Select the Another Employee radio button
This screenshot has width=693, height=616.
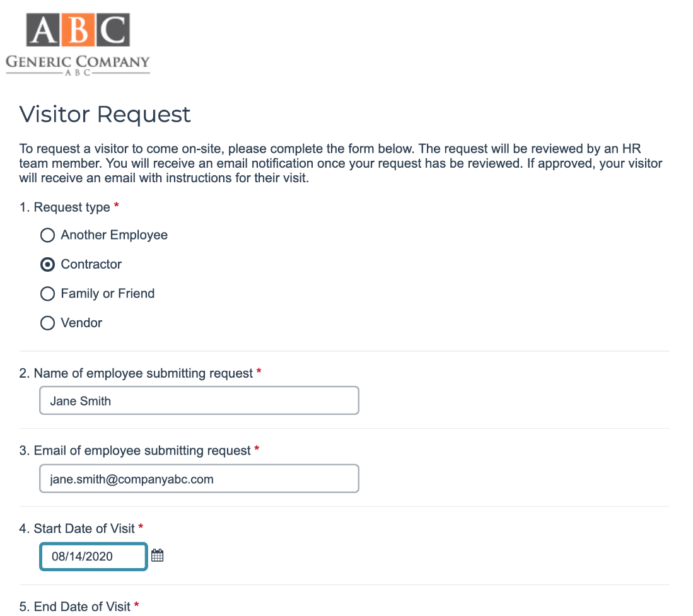coord(47,235)
